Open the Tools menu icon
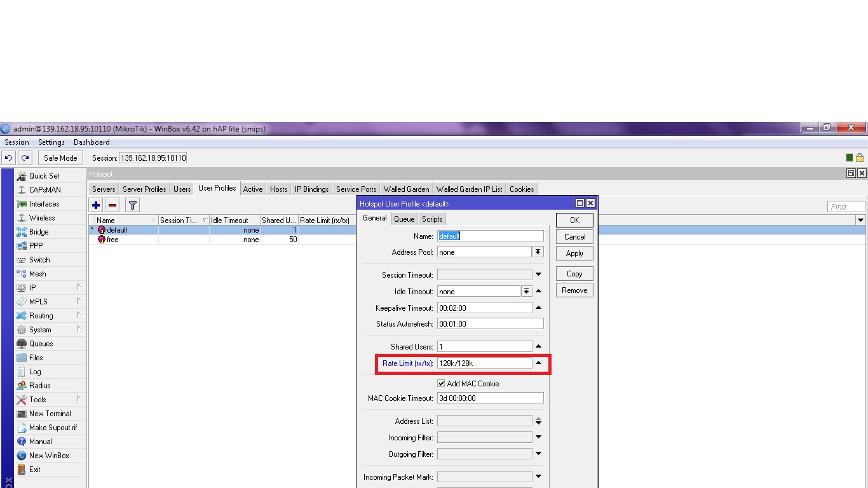The width and height of the screenshot is (868, 488). 22,400
